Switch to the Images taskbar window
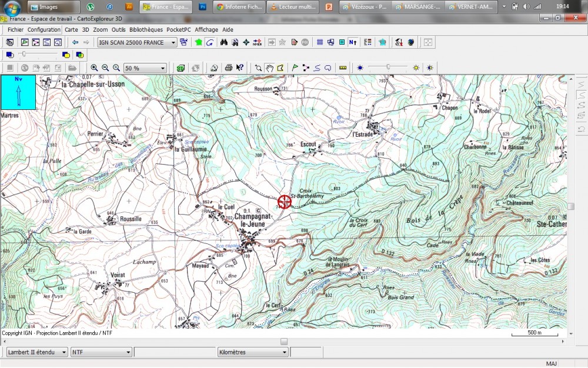Screen dimensions: 588x368 (x=54, y=8)
